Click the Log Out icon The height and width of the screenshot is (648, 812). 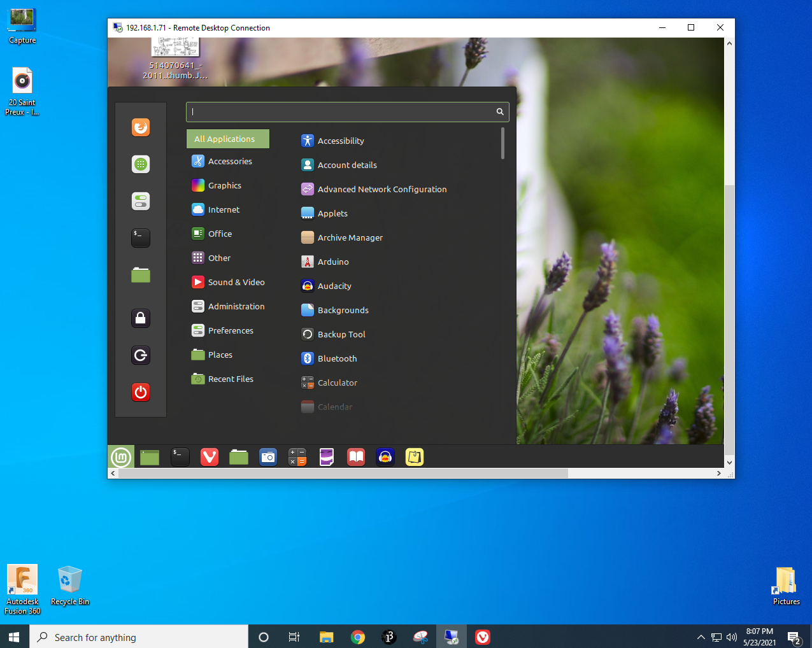tap(141, 355)
